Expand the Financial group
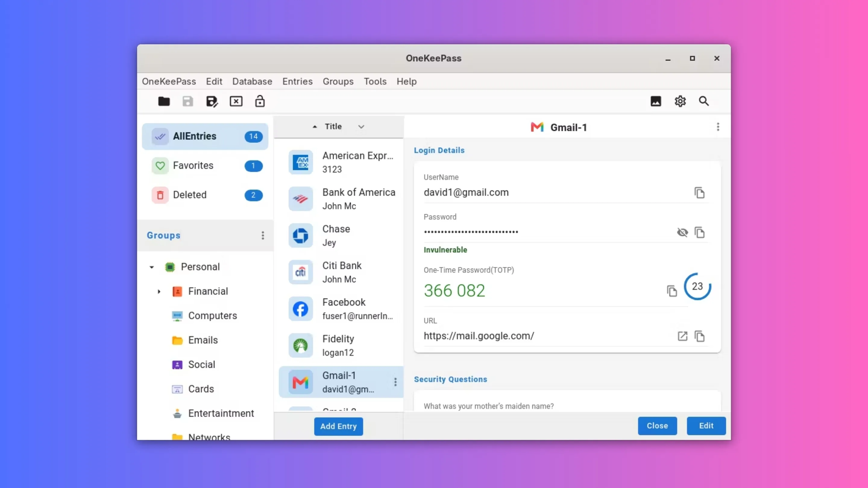 pyautogui.click(x=159, y=291)
